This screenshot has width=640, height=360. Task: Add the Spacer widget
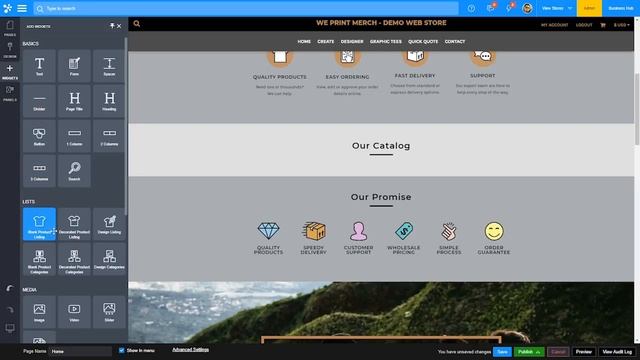[x=109, y=66]
